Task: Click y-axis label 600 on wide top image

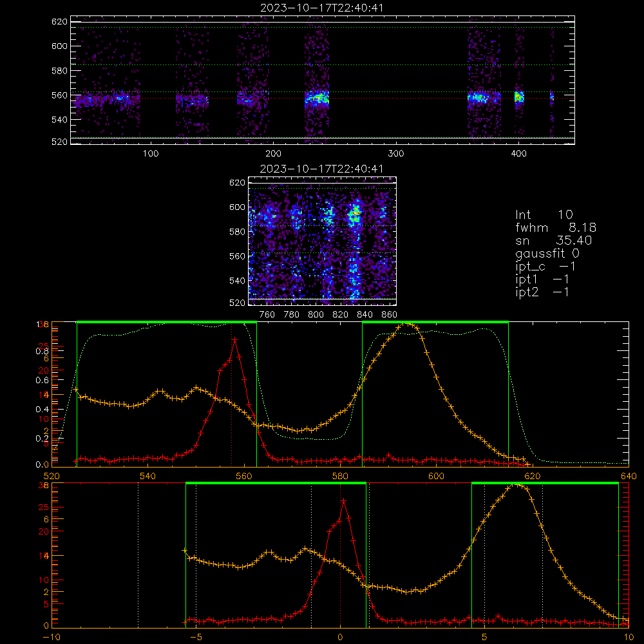Action: [59, 46]
